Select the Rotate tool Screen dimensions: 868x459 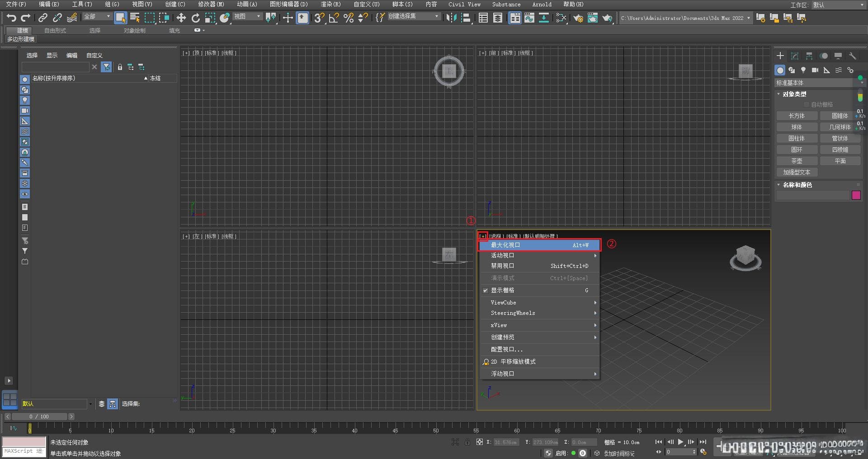coord(196,18)
